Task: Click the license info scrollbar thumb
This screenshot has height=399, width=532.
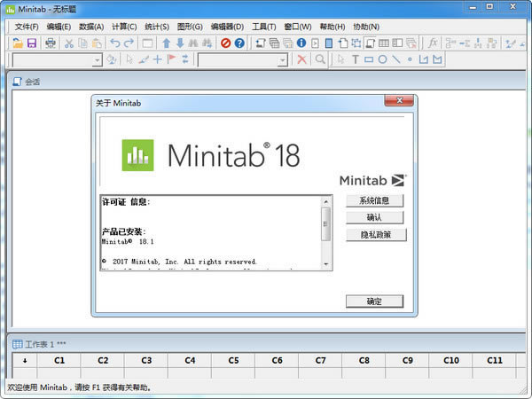Action: pyautogui.click(x=325, y=224)
